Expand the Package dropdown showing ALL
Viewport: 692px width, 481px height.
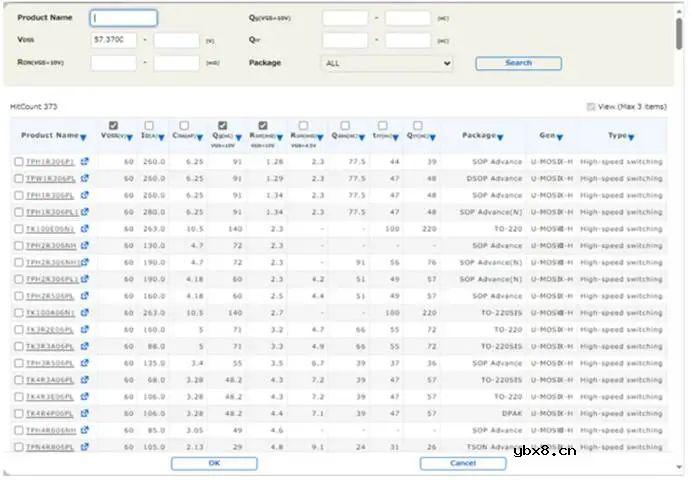pyautogui.click(x=388, y=63)
